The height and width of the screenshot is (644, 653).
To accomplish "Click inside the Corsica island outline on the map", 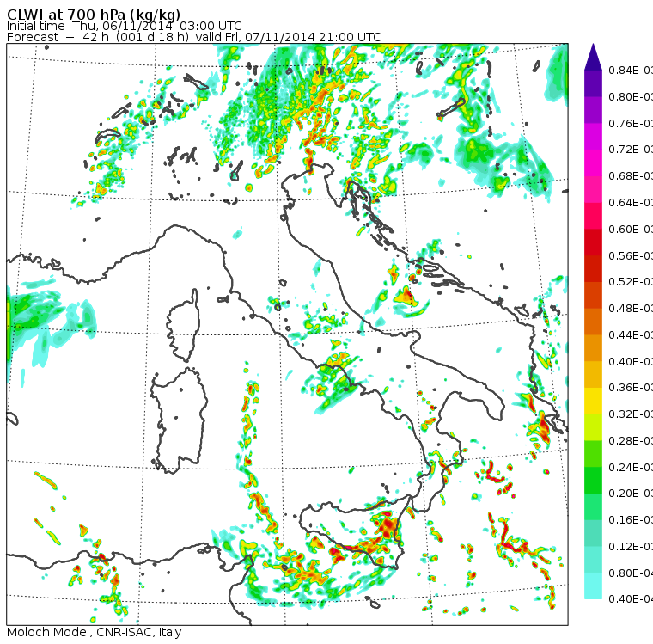I will pos(184,325).
